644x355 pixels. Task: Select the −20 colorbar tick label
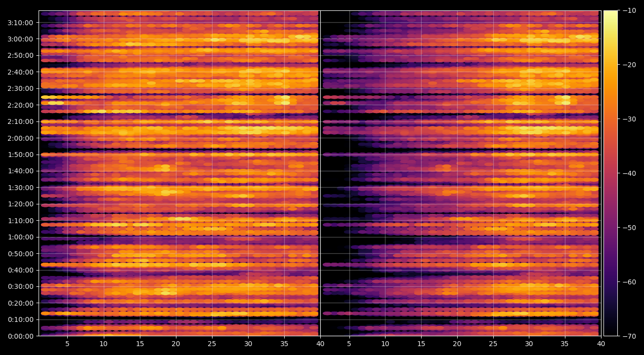tap(629, 65)
